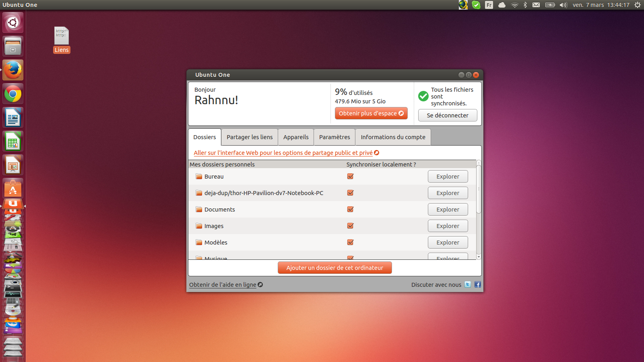Launch LibreOffice Calc from the dock

click(13, 142)
